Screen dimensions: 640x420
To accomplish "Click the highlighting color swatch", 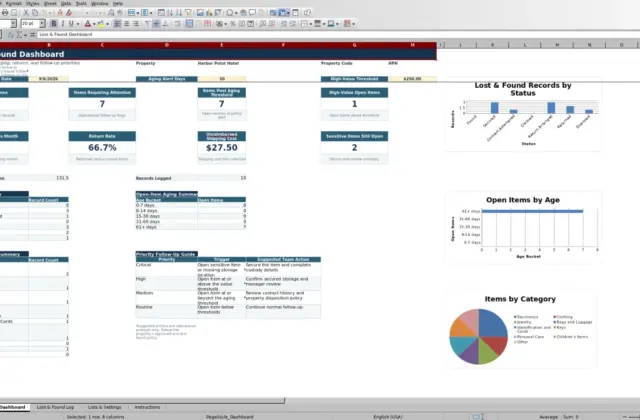I will [x=100, y=24].
